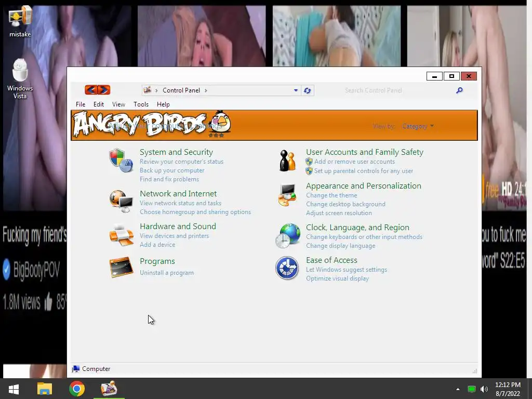Viewport: 532px width, 399px height.
Task: Click Change the theme link
Action: (x=331, y=195)
